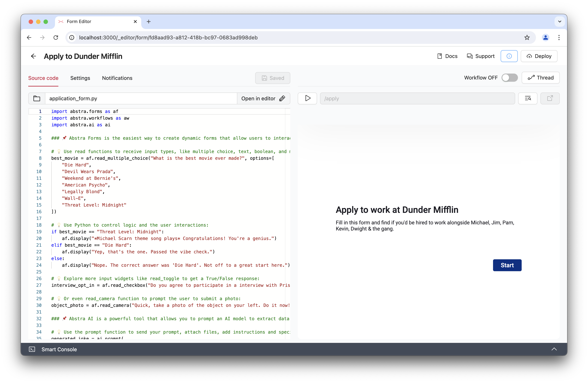The image size is (588, 383).
Task: Click the "Apply to work at Dunder Mifflin" heading
Action: 397,210
